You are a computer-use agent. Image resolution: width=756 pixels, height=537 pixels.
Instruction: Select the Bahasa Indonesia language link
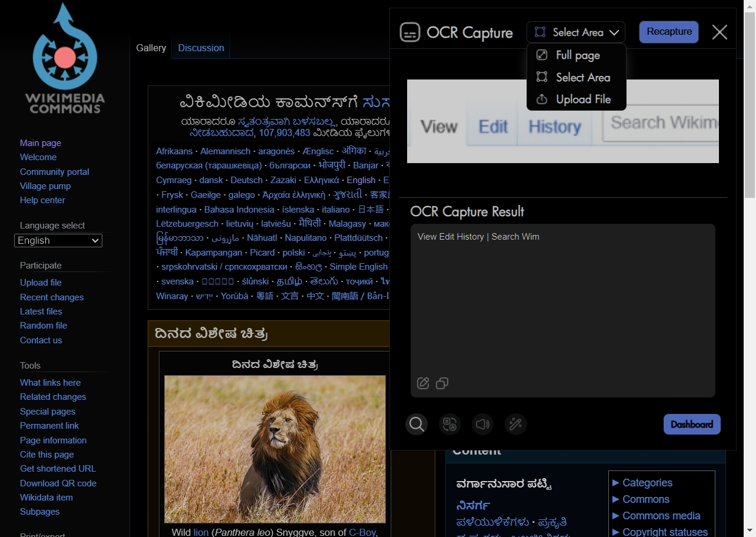239,210
